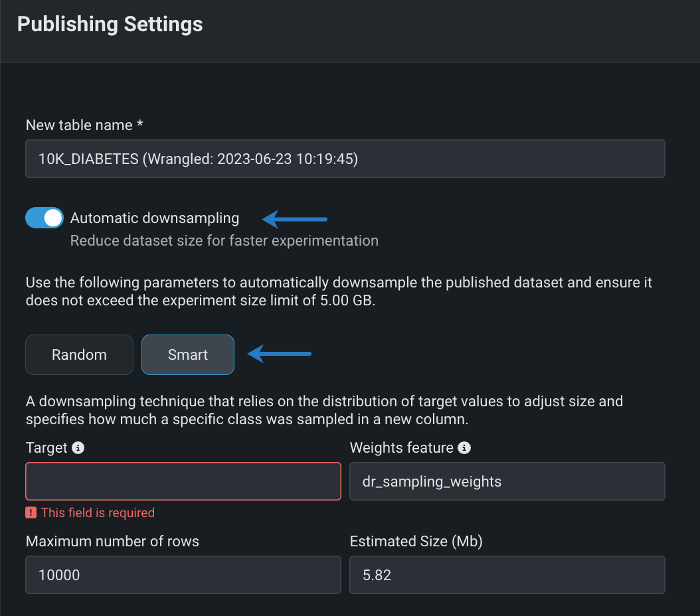Disable the Automatic downsampling toggle

pos(44,218)
